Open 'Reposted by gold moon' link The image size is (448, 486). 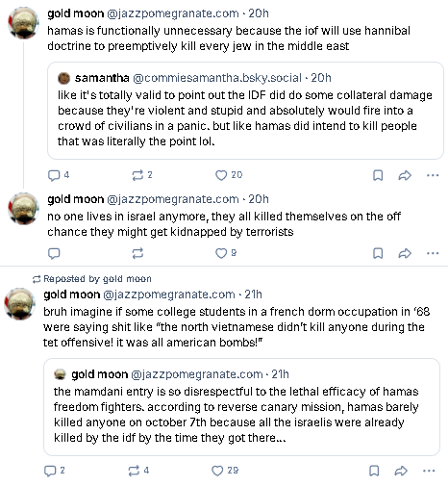pyautogui.click(x=92, y=279)
